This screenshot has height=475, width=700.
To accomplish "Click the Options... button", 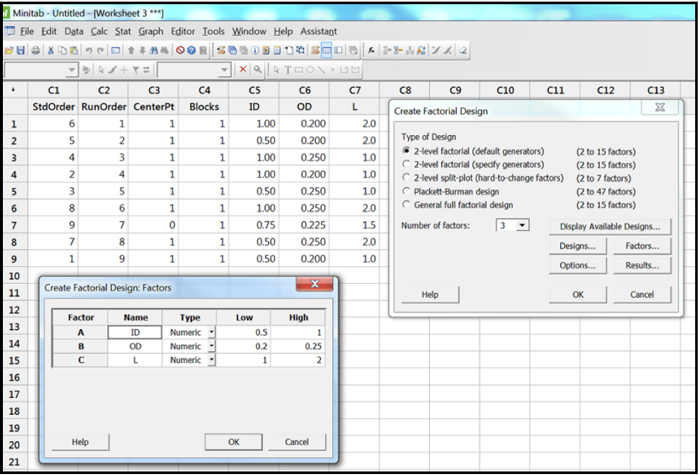I will (578, 266).
